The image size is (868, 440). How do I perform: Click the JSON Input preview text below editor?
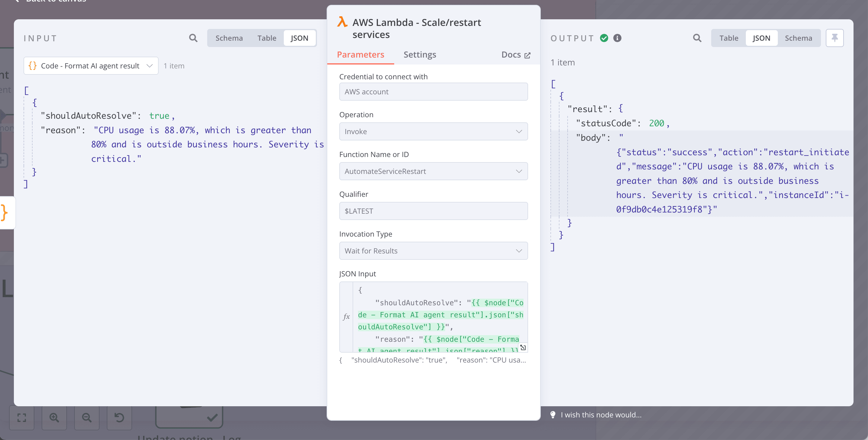433,360
